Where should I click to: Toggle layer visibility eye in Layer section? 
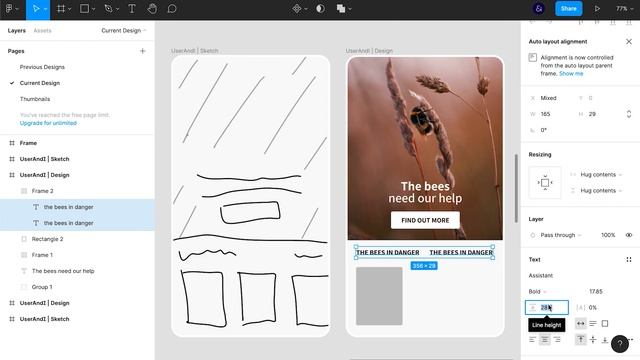pos(629,235)
